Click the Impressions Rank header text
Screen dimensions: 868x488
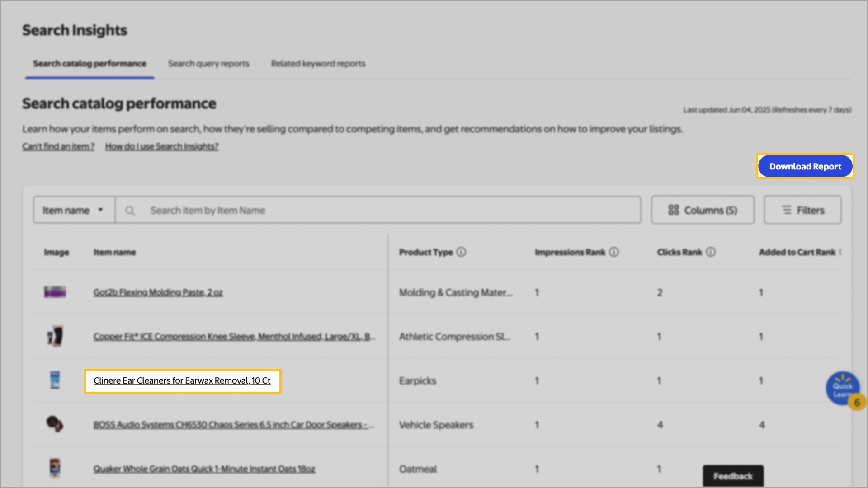point(570,252)
